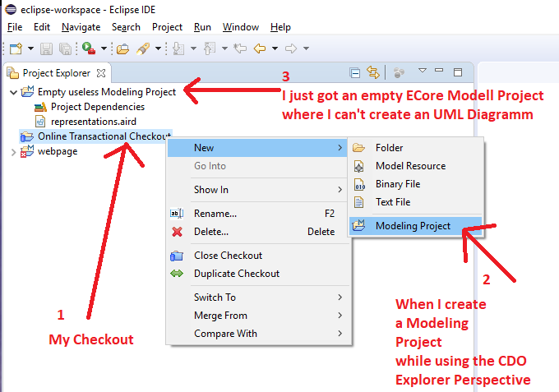Click the New wizard toolbar icon
This screenshot has width=559, height=392.
[16, 48]
